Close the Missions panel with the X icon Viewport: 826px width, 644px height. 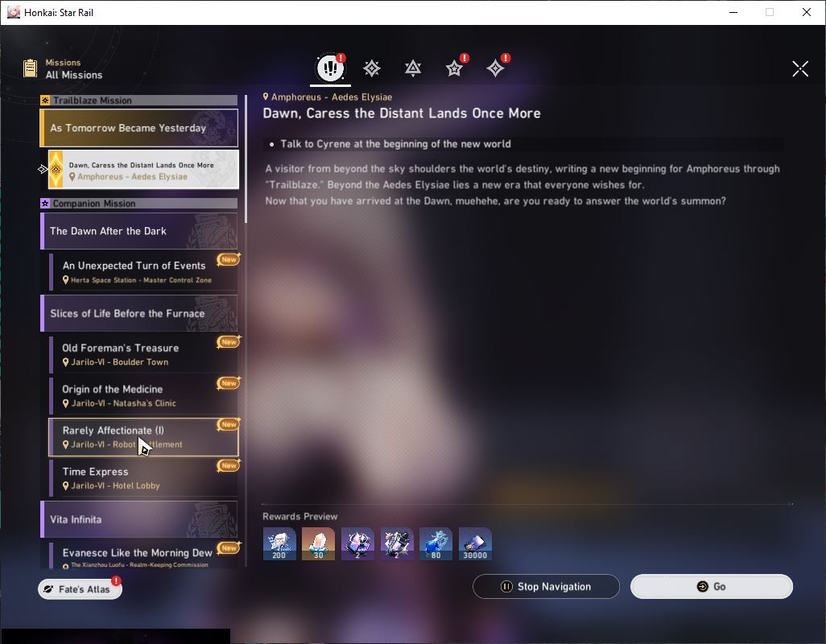[x=800, y=68]
